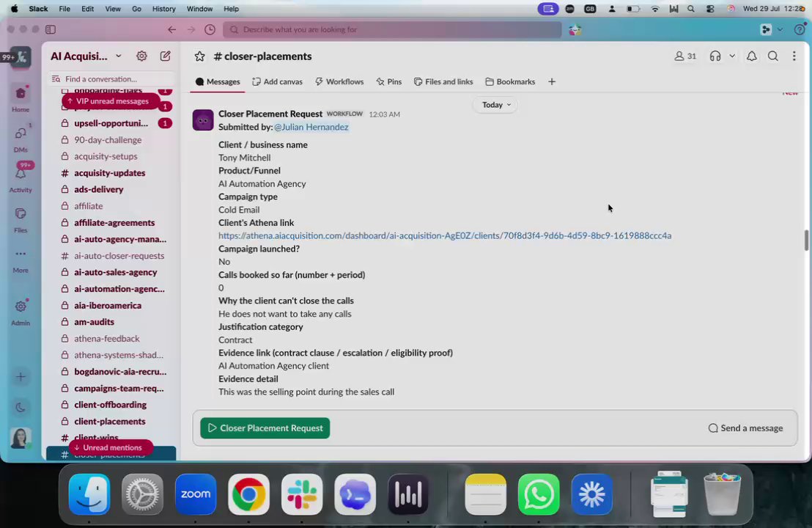Open the More options sidebar item
Screen dimensions: 812x528
point(21,259)
